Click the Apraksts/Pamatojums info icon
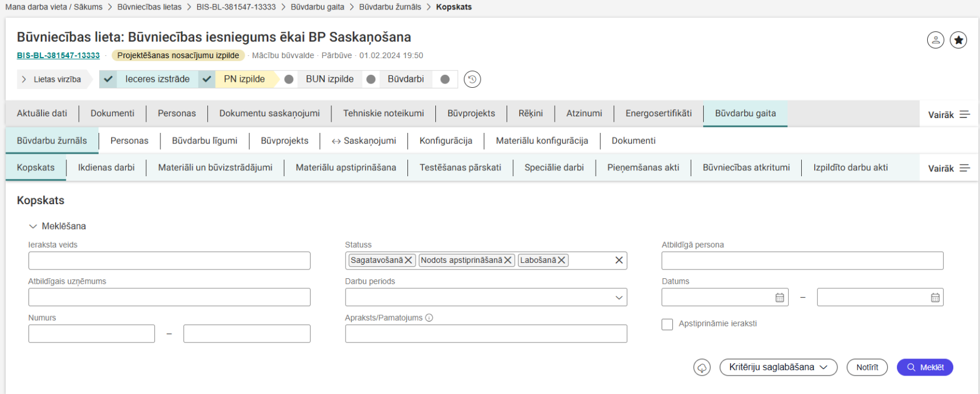The height and width of the screenshot is (394, 980). tap(429, 318)
